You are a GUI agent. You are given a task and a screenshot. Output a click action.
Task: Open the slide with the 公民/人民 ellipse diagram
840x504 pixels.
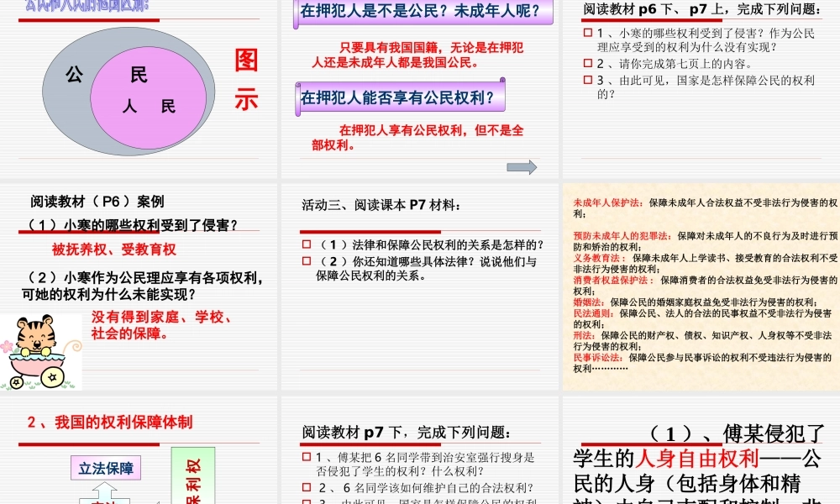click(139, 88)
